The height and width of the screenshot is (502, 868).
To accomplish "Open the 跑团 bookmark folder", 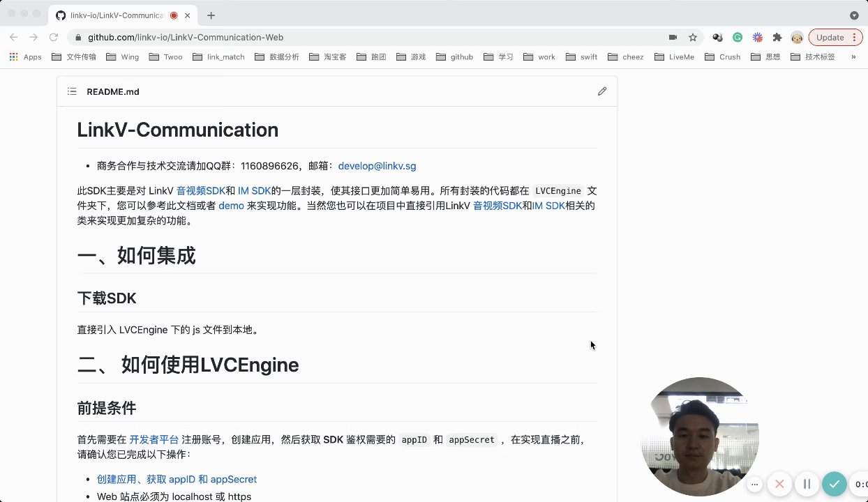I will click(x=372, y=57).
